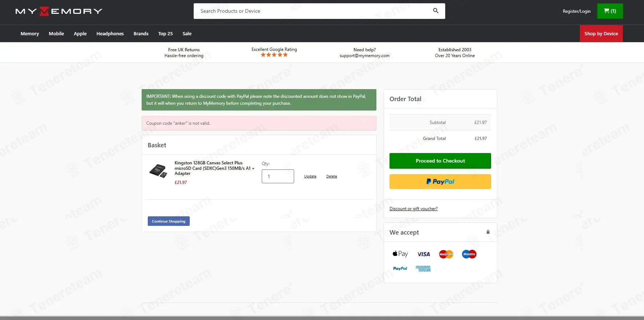Viewport: 644px width, 320px height.
Task: Click the Subtotal £21.97 amount
Action: (481, 123)
